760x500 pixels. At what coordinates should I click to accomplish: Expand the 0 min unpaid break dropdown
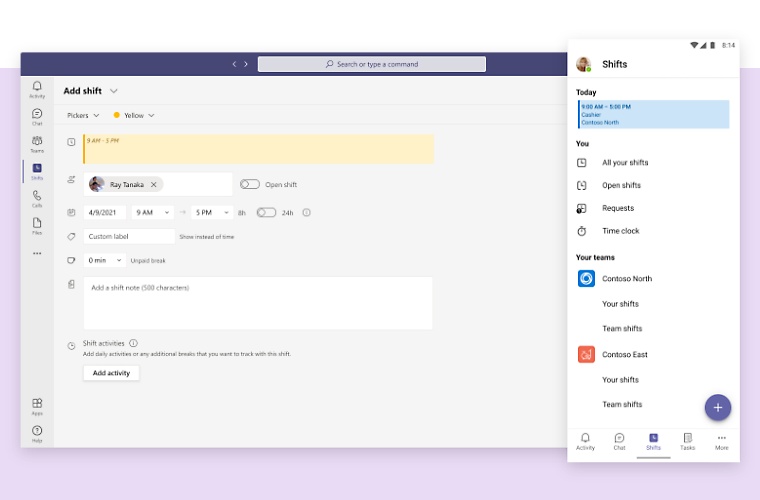[105, 260]
